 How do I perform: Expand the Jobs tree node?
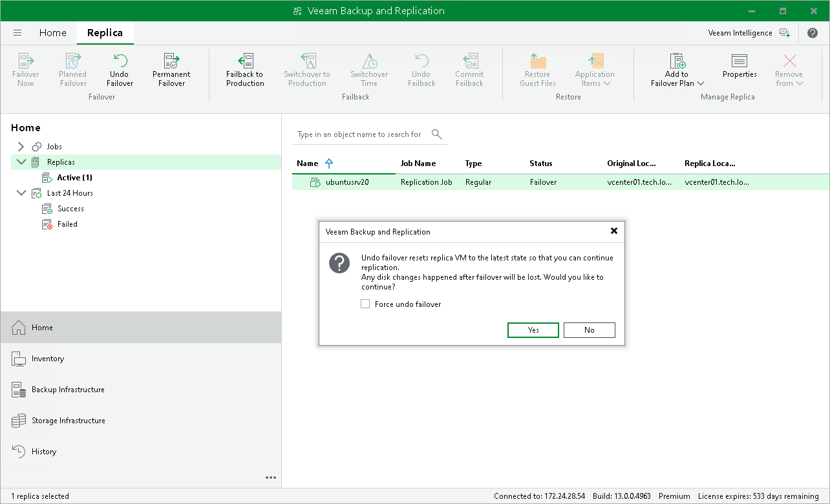21,147
